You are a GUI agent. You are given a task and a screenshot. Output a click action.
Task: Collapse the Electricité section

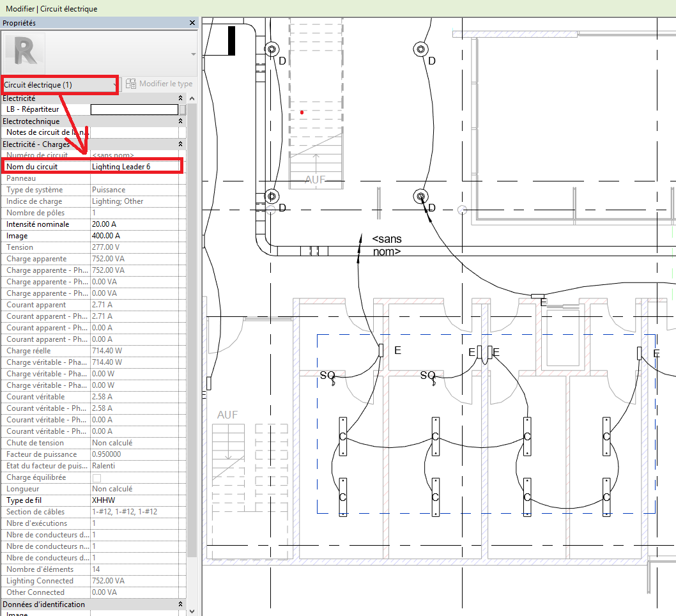coord(180,98)
